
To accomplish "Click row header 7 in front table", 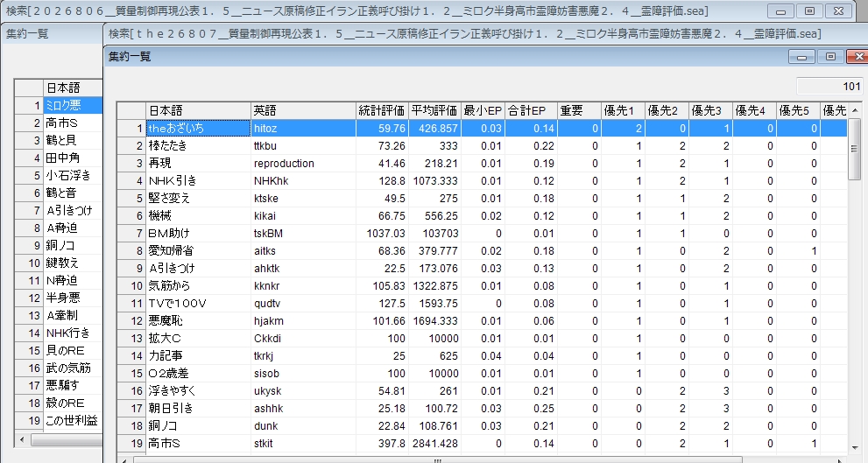I will 131,234.
